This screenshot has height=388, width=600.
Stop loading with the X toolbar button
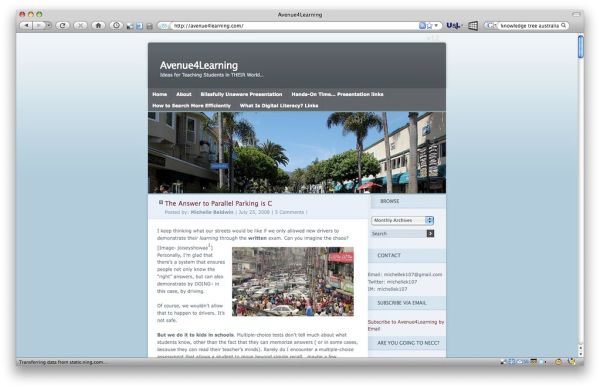coord(80,26)
